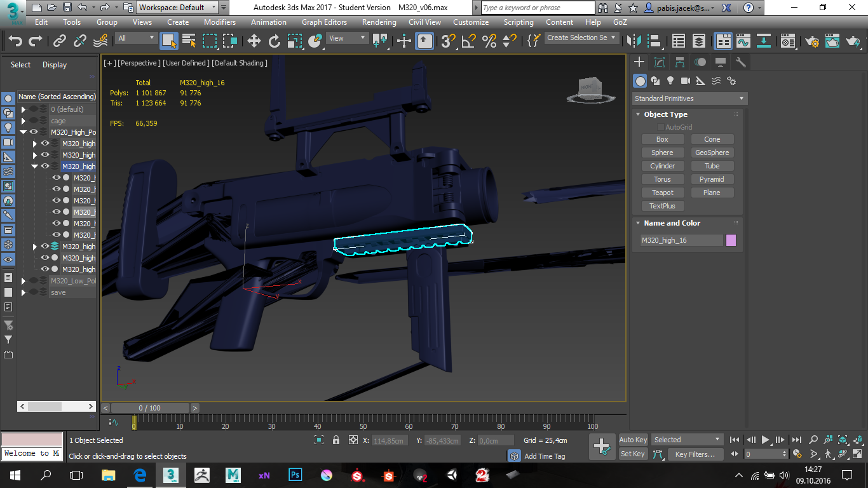Activate the Select Object tool
The width and height of the screenshot is (868, 488).
169,41
